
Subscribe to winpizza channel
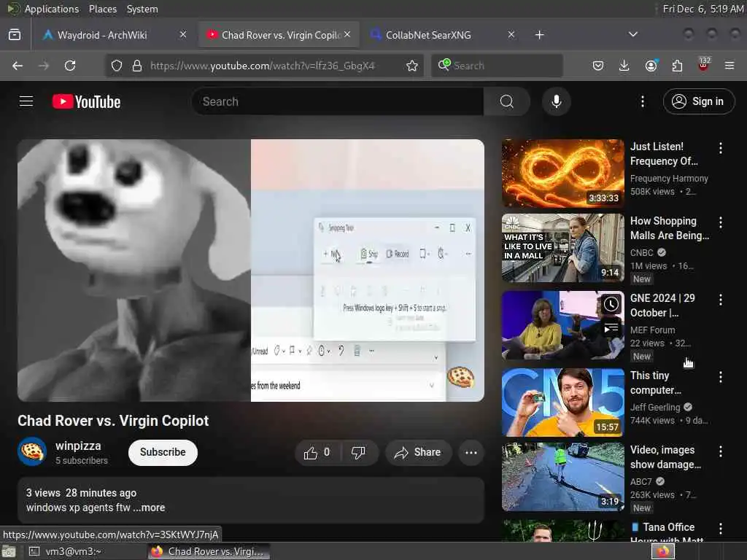pyautogui.click(x=163, y=452)
